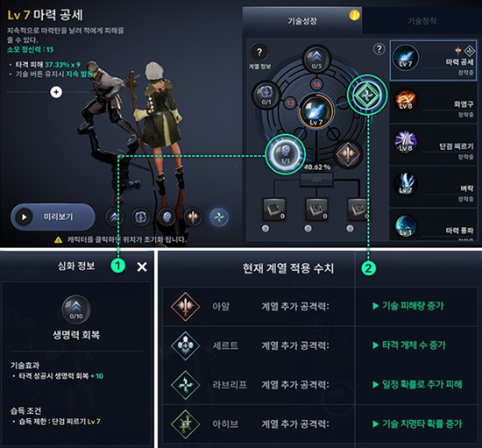Click the 미리보기 preview button
482x448 pixels.
pos(53,217)
